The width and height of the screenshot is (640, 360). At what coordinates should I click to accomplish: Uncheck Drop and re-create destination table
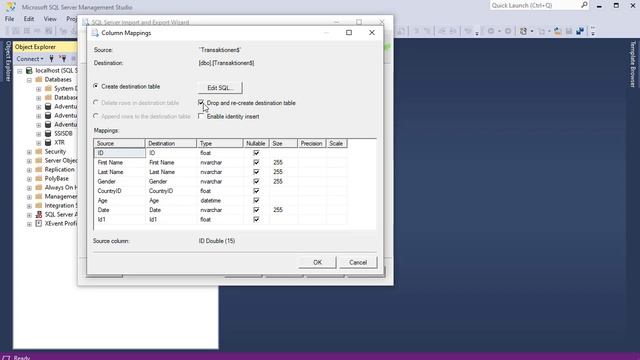click(x=201, y=102)
